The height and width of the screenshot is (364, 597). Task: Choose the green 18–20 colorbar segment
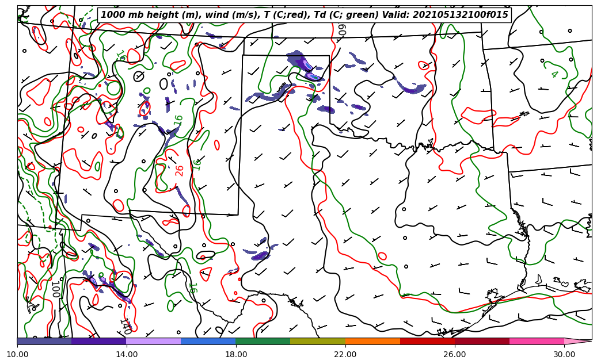pos(263,341)
